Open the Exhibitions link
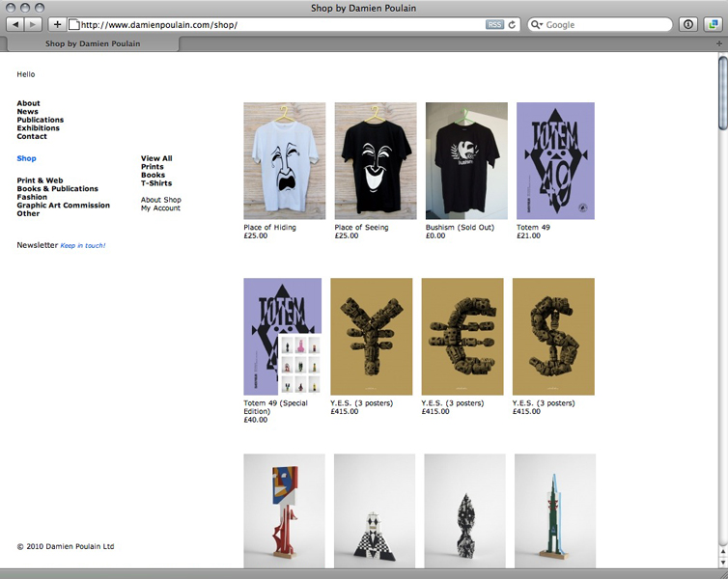 (38, 128)
